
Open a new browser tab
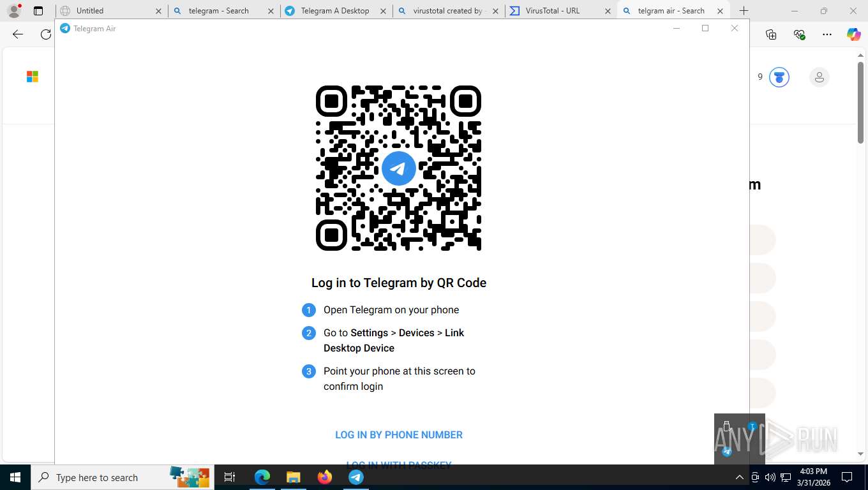coord(744,11)
